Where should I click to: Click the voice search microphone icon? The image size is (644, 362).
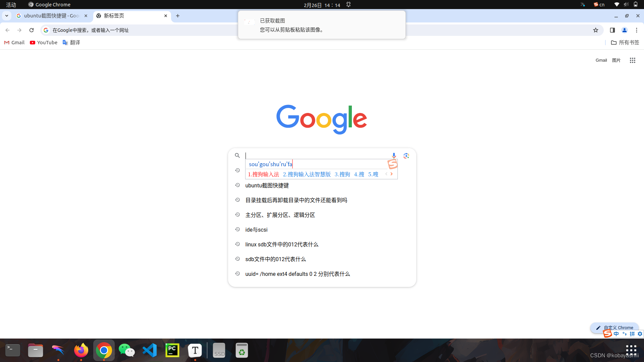tap(394, 156)
